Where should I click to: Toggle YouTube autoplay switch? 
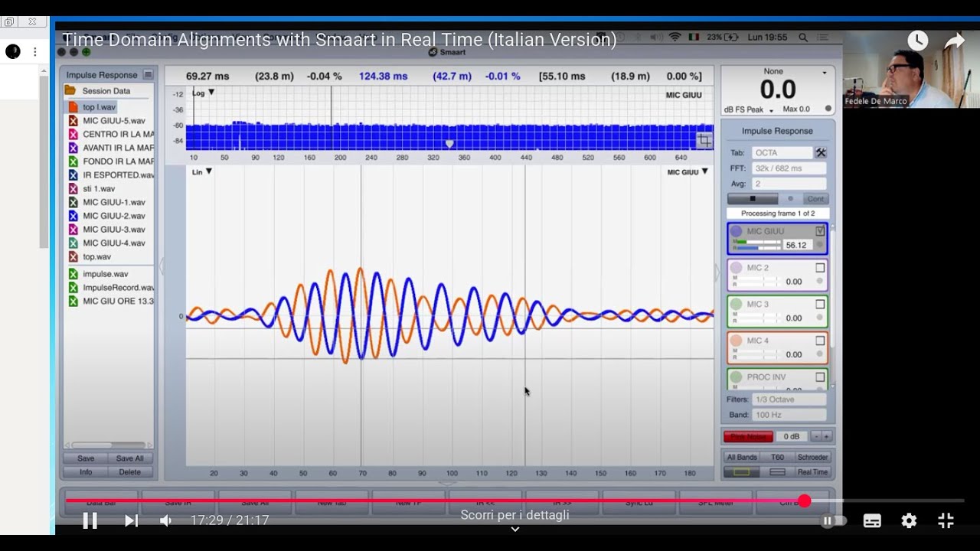pos(834,520)
